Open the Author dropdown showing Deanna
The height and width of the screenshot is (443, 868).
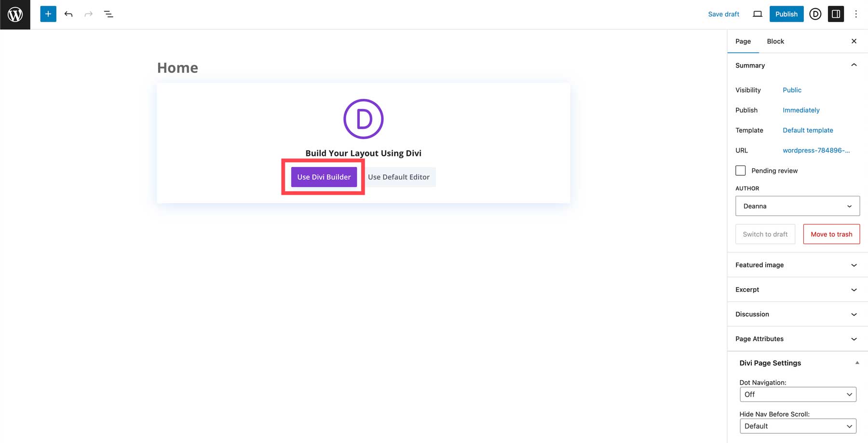point(797,206)
